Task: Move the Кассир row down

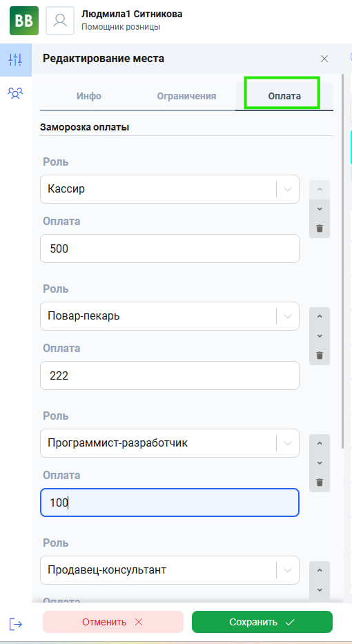Action: [320, 209]
